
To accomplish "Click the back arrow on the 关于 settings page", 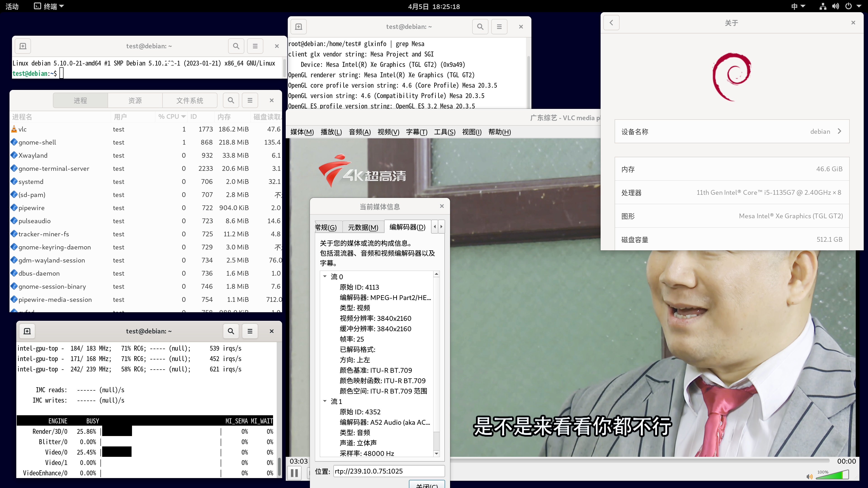I will [x=612, y=23].
